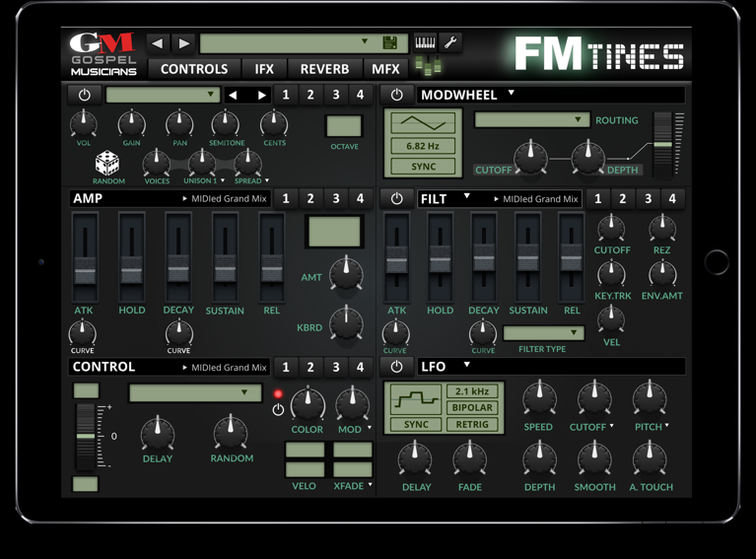Click the SEMITONE knob

tap(225, 123)
